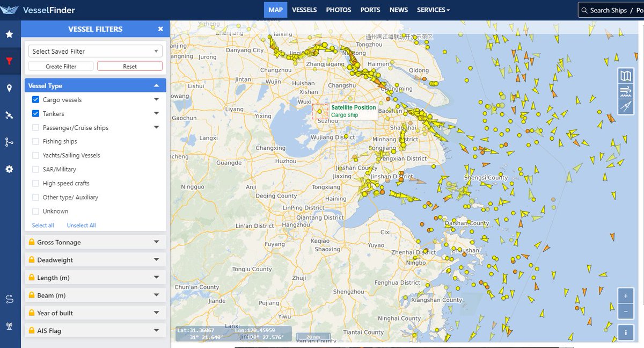Check the SAR/Military box
This screenshot has height=348, width=644.
pyautogui.click(x=35, y=169)
